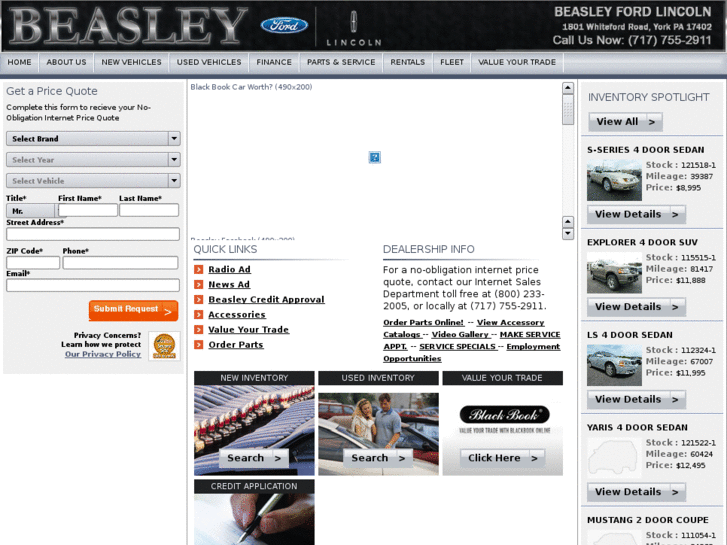The height and width of the screenshot is (545, 727).
Task: Click S-Series sedan thumbnail photo
Action: point(614,180)
